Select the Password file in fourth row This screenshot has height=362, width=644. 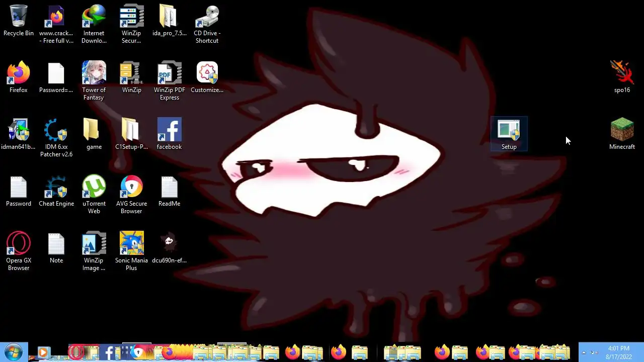click(x=19, y=191)
